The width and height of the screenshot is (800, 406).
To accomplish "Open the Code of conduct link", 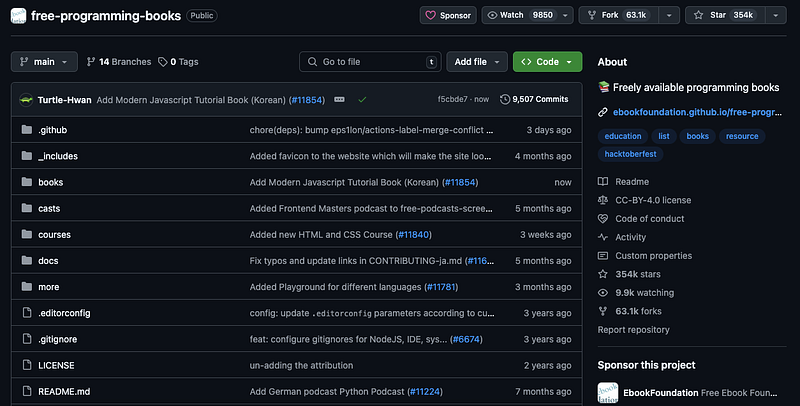I will point(641,219).
